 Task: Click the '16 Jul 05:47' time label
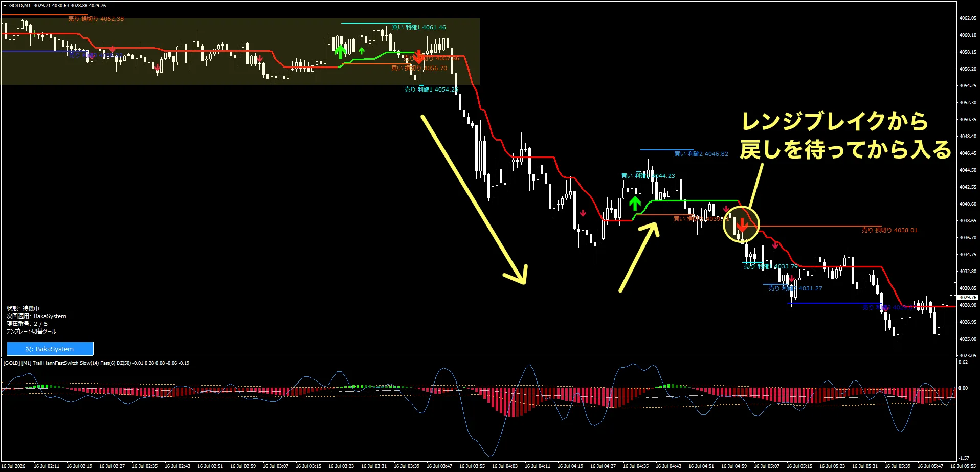(930, 466)
